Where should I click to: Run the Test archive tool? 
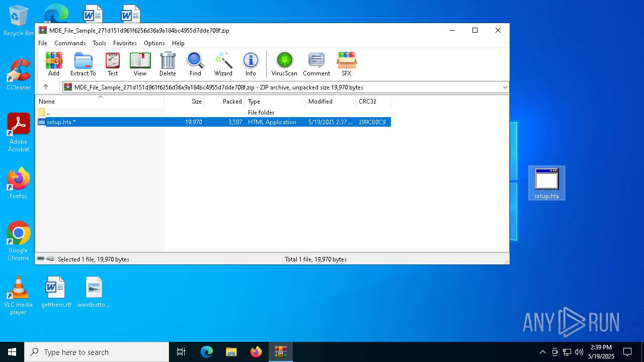click(x=113, y=64)
